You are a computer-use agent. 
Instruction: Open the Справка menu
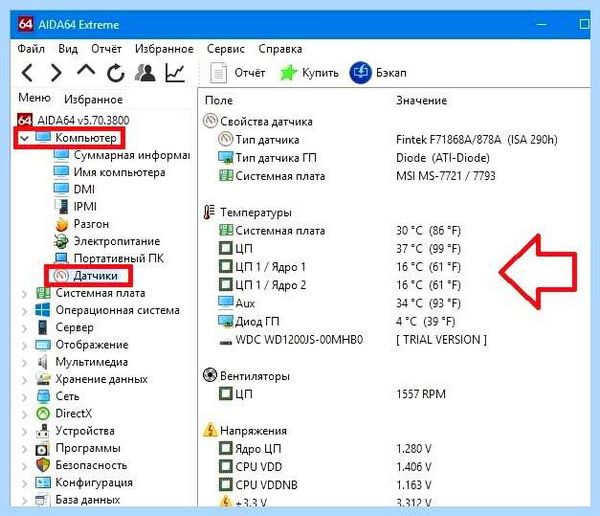pos(280,49)
